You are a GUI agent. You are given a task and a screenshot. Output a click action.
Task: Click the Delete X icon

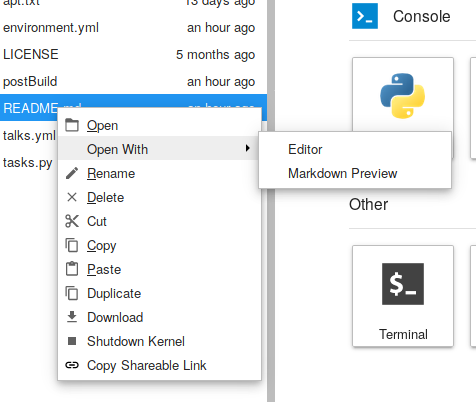(x=72, y=197)
